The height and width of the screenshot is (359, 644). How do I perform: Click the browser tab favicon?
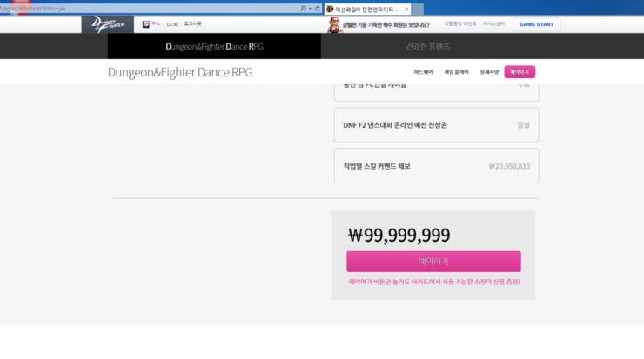(330, 9)
